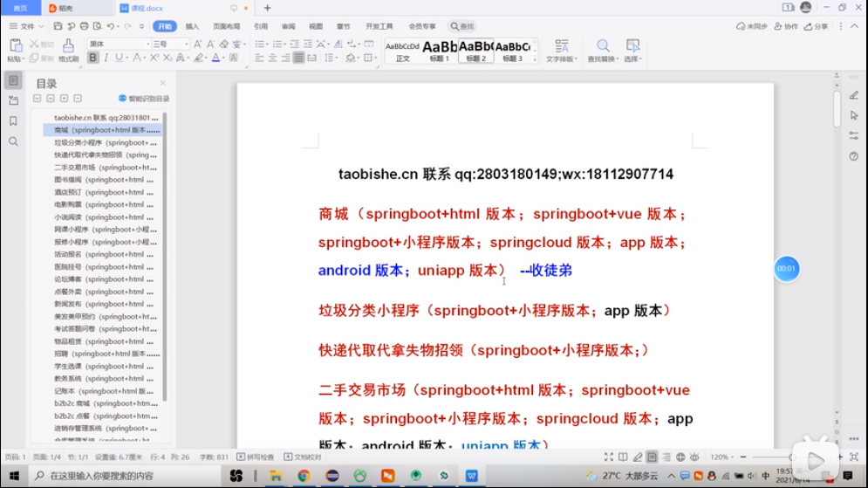Click the Increase Indent icon

coord(308,44)
